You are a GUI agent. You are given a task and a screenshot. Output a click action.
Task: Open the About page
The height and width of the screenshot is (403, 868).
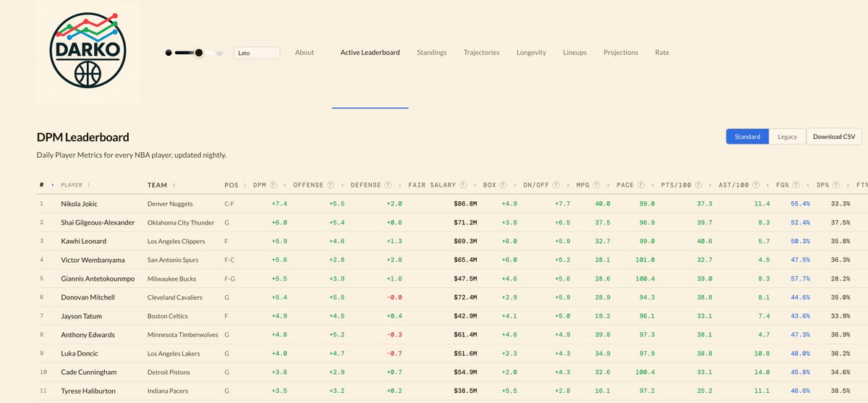pos(305,53)
